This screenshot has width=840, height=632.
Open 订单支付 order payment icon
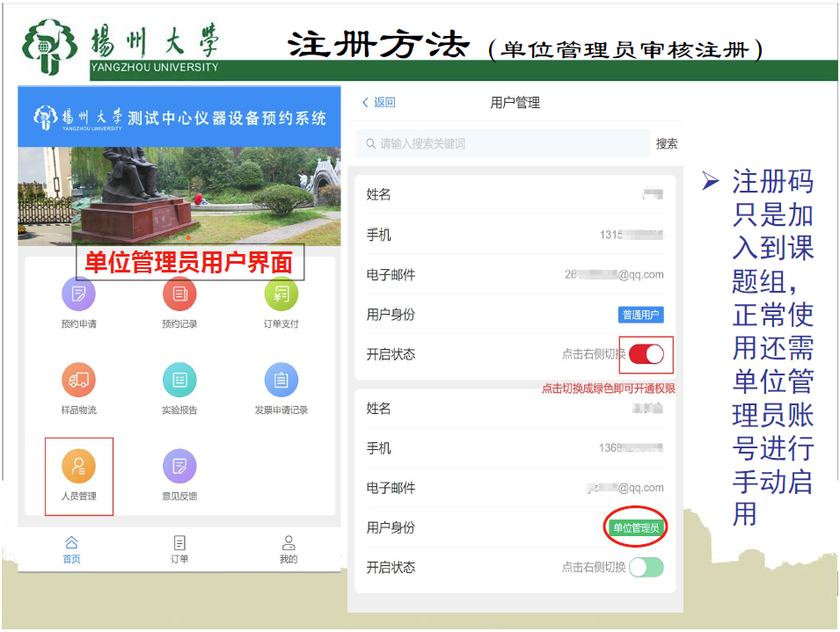click(x=281, y=294)
